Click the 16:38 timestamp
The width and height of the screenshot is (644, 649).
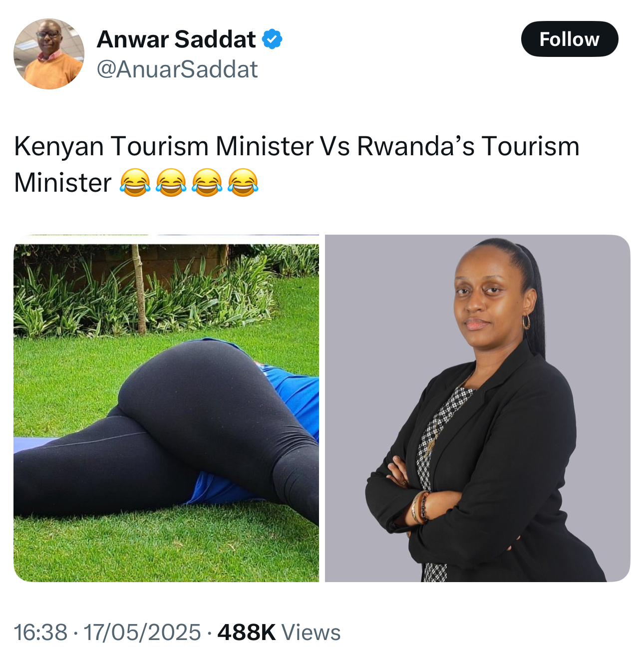click(x=40, y=632)
